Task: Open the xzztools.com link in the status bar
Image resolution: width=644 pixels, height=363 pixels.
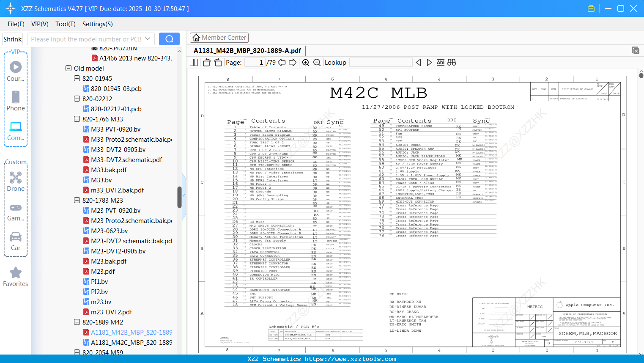Action: [350, 359]
